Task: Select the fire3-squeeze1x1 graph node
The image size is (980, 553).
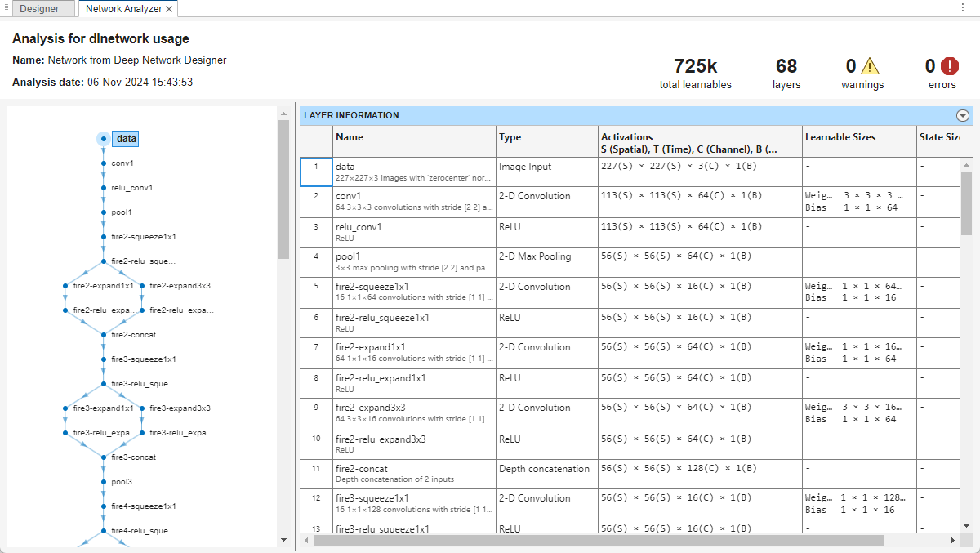Action: (x=143, y=359)
